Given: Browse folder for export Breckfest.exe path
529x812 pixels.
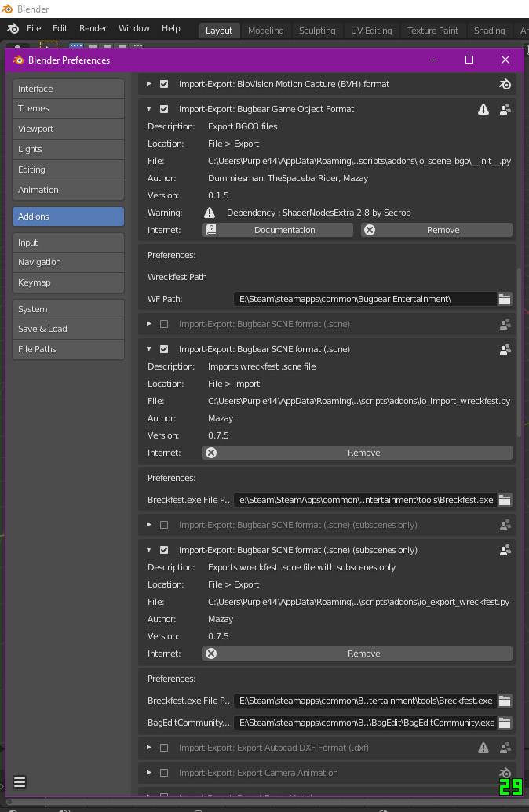Looking at the screenshot, I should pyautogui.click(x=505, y=701).
